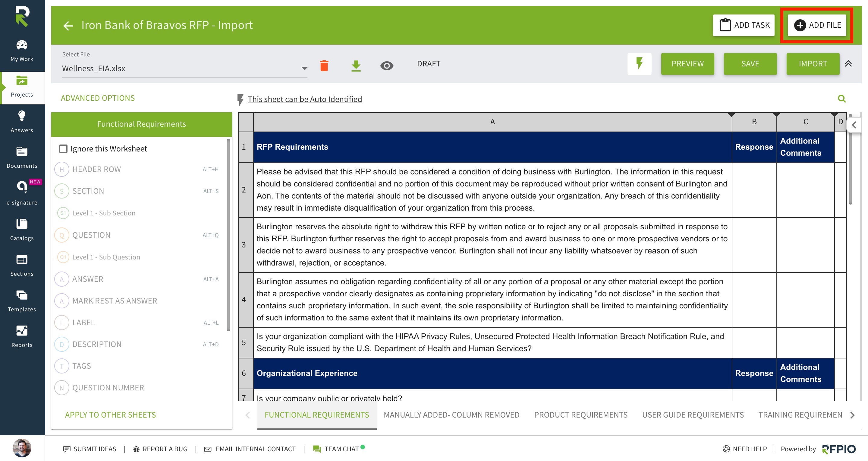The image size is (868, 461).
Task: Go back with the header arrow
Action: pos(68,26)
